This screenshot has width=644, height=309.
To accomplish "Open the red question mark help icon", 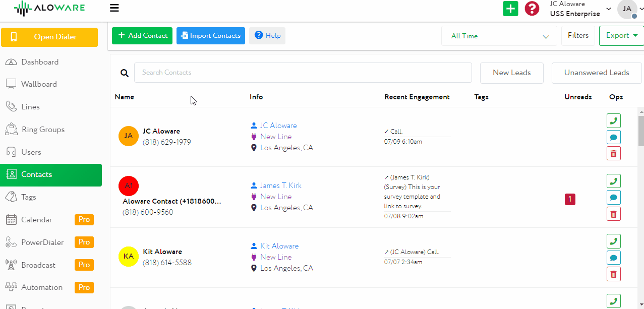I will tap(532, 9).
